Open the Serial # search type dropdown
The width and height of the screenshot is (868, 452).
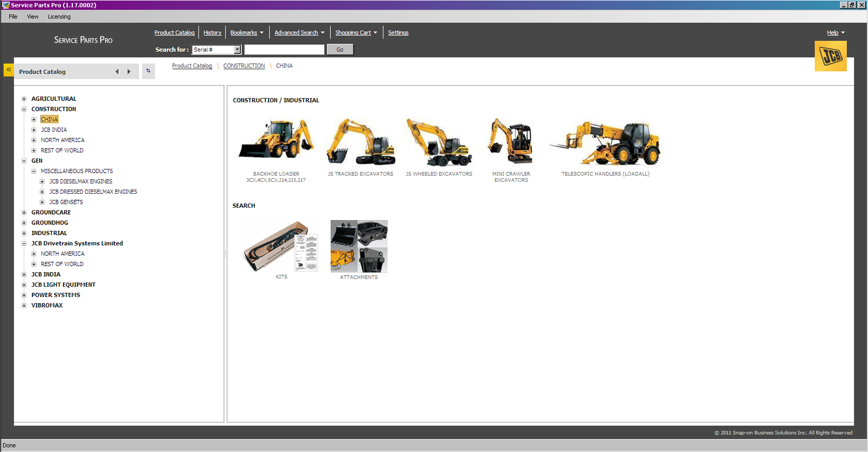click(237, 50)
